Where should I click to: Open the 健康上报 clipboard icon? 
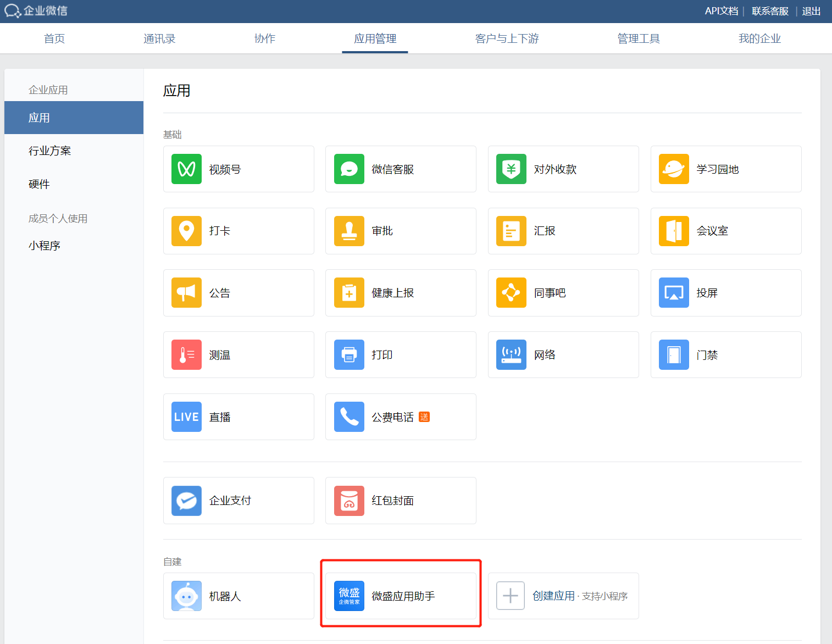pyautogui.click(x=349, y=292)
